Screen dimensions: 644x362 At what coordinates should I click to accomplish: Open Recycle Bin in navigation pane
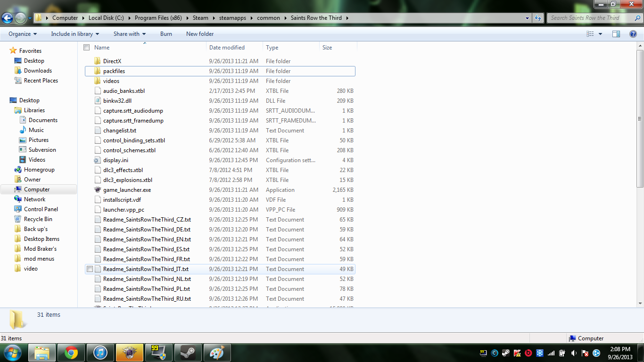tap(38, 219)
